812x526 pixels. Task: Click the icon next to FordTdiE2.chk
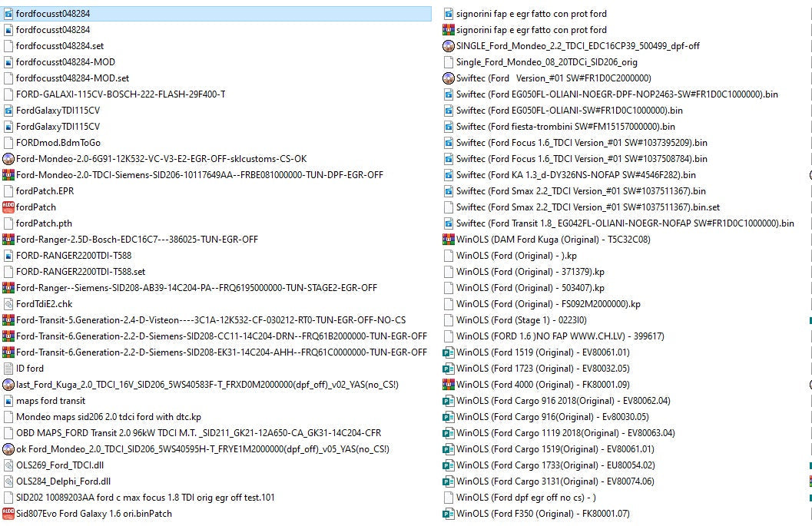pos(8,304)
